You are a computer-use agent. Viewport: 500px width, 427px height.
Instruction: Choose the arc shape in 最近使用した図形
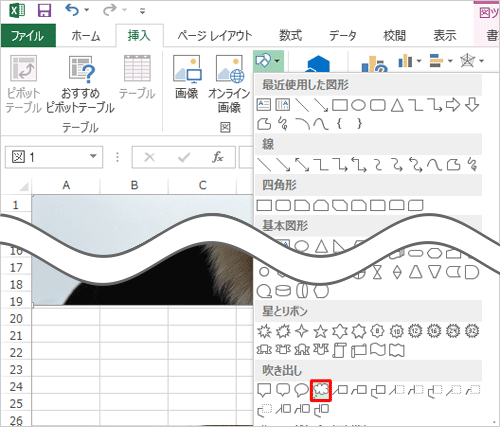point(302,124)
